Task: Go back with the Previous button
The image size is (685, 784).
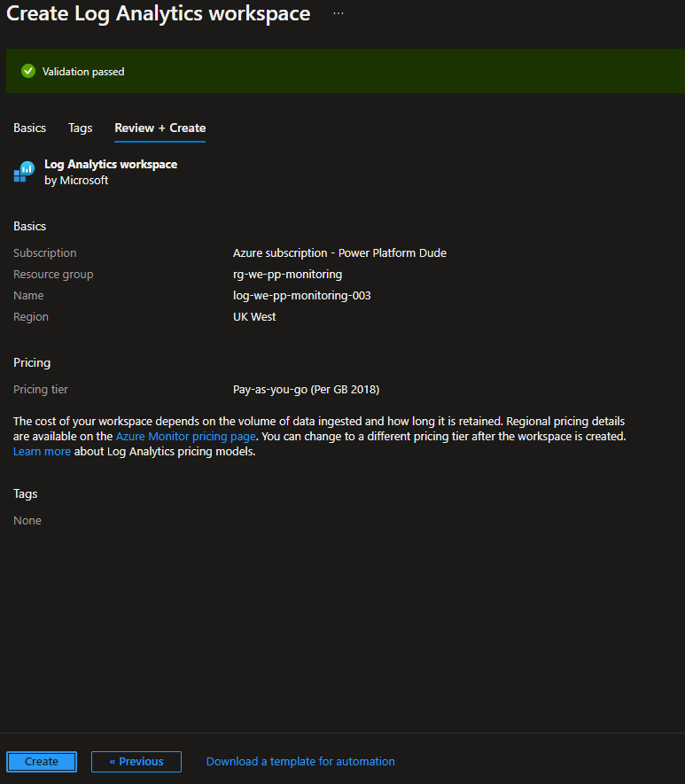Action: coord(136,762)
